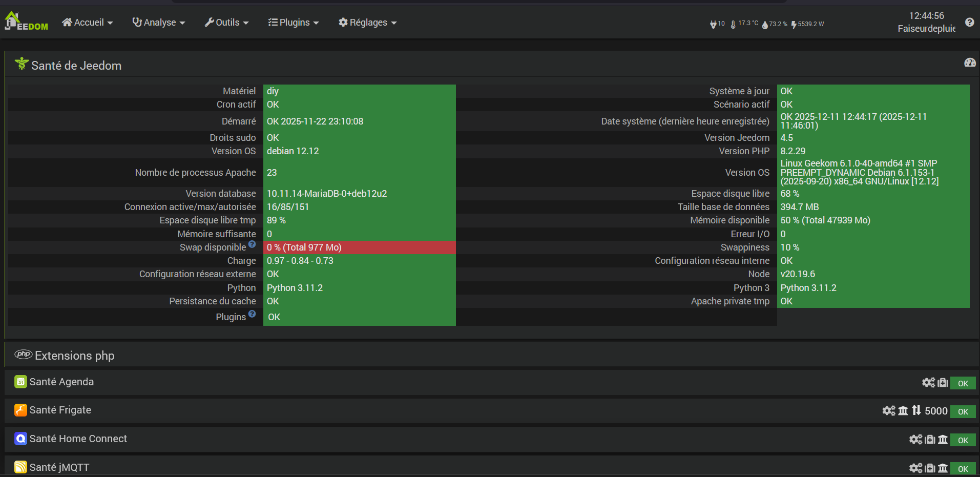Click jMQTT medical kit icon
This screenshot has height=477, width=980.
click(x=930, y=468)
